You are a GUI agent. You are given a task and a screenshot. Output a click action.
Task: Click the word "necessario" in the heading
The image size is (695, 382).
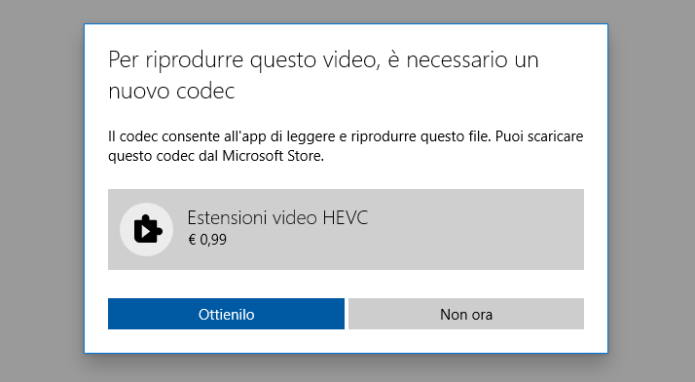click(x=457, y=60)
